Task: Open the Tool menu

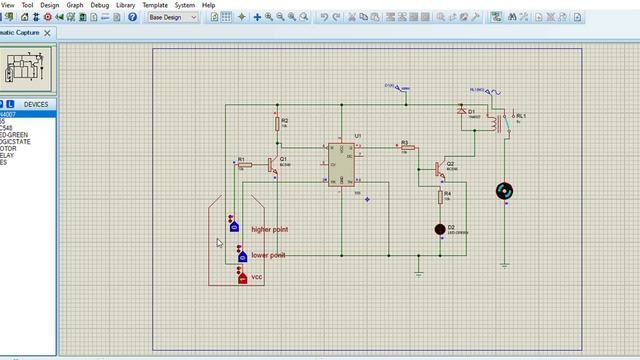Action: (x=27, y=5)
